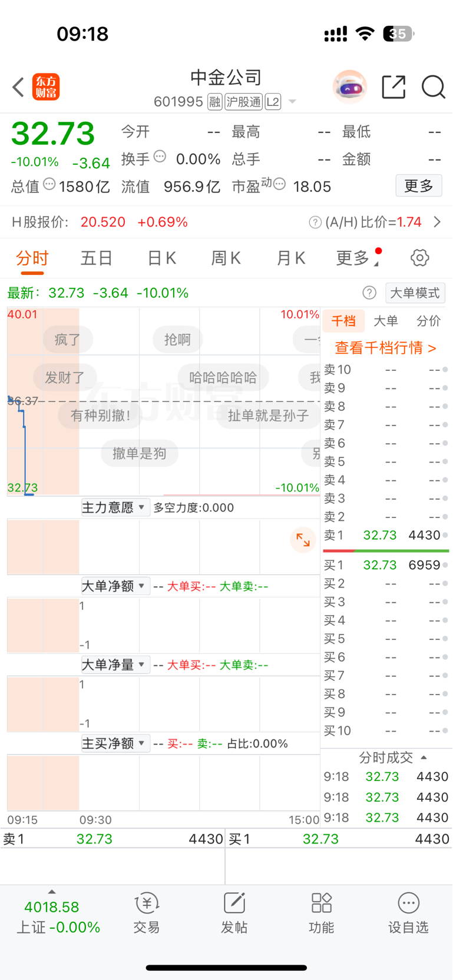
Task: Tap the 卖1 row at 32.73 in order book
Action: 386,536
